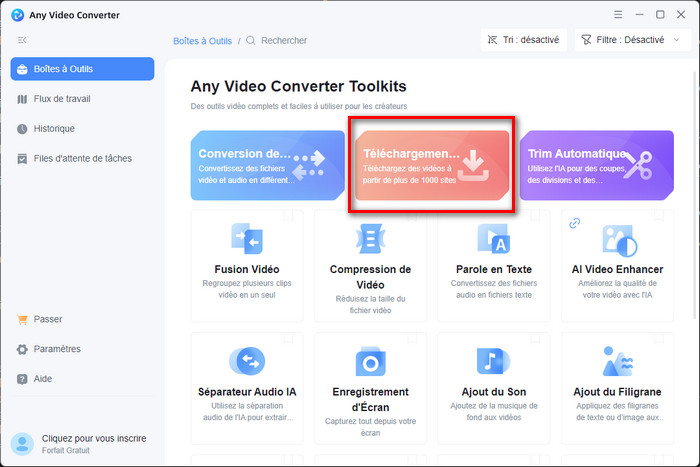
Task: Click the Any Video Converter logo
Action: point(17,15)
